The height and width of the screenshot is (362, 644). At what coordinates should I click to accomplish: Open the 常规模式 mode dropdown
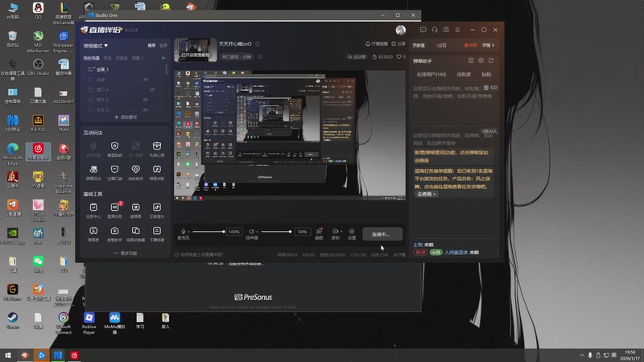[96, 46]
